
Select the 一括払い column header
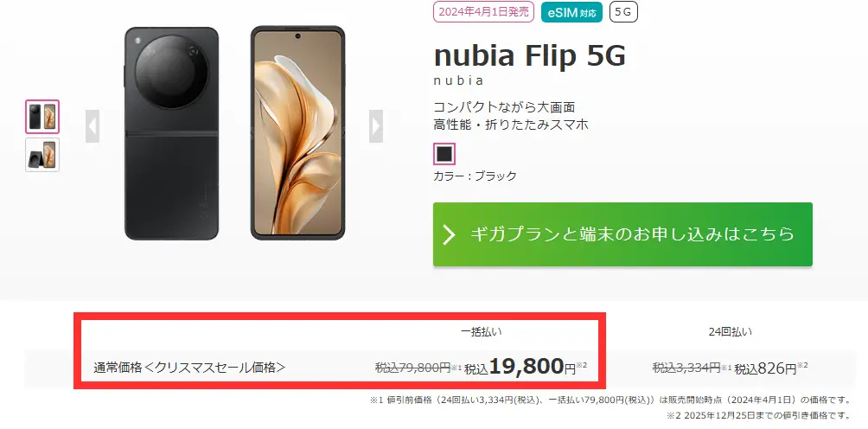[x=482, y=332]
